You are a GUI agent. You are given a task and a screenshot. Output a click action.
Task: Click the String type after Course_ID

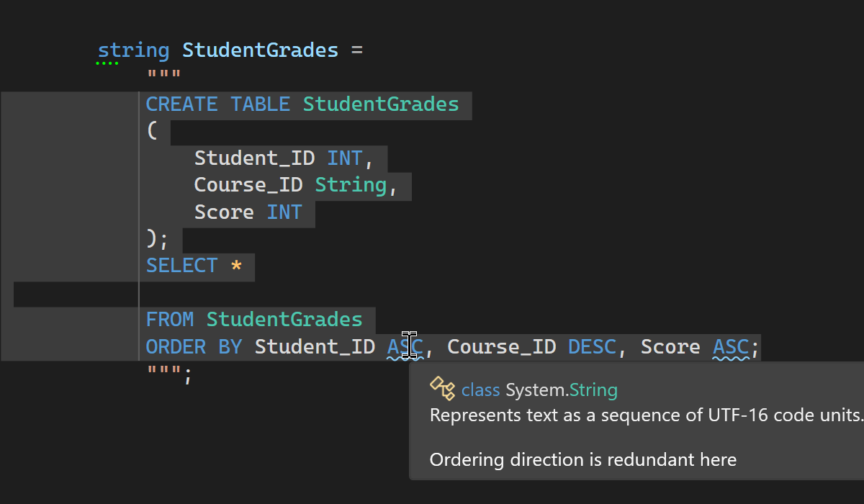351,185
